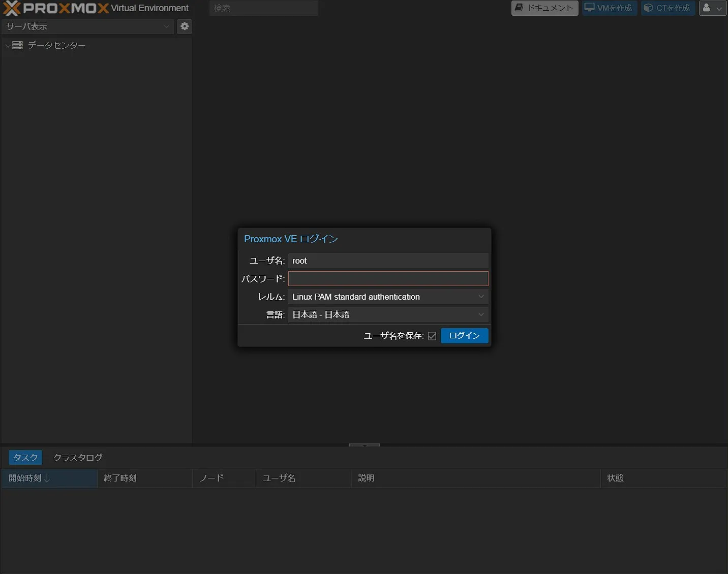The image size is (728, 574).
Task: Select データセンター in the tree
Action: coord(56,45)
